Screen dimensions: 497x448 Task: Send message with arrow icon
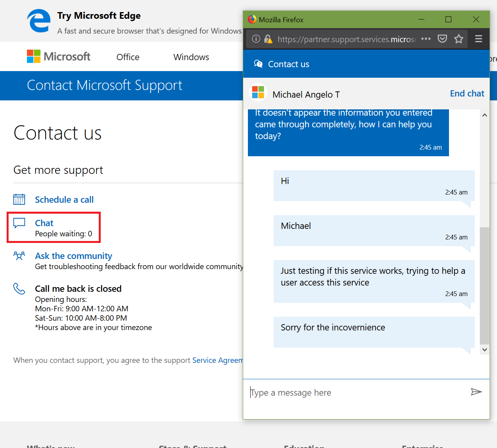pyautogui.click(x=476, y=392)
